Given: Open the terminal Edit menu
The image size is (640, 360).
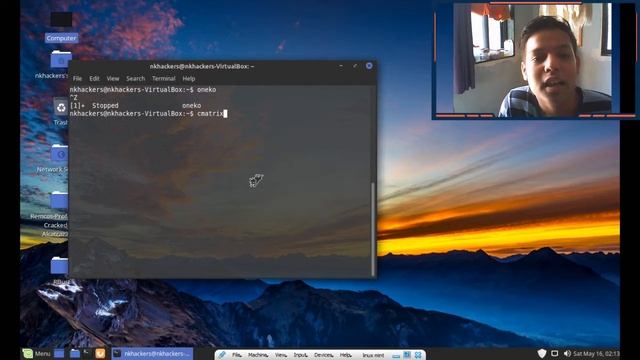Looking at the screenshot, I should coord(94,78).
